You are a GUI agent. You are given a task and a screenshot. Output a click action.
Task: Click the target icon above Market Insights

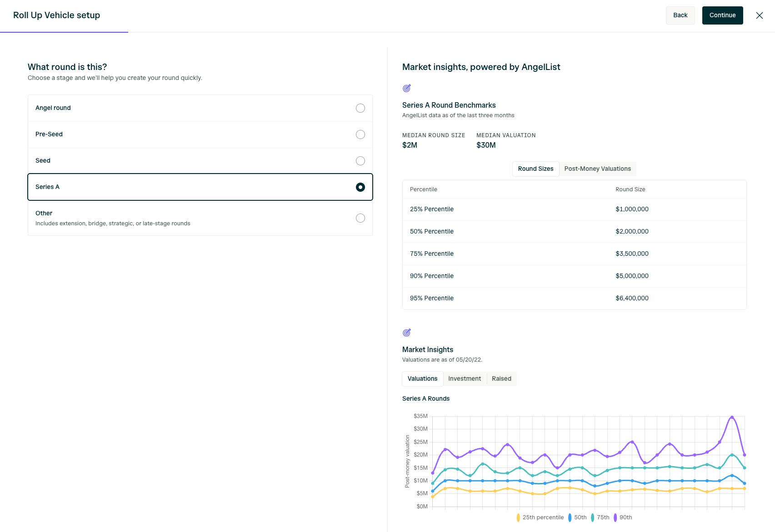coord(407,333)
